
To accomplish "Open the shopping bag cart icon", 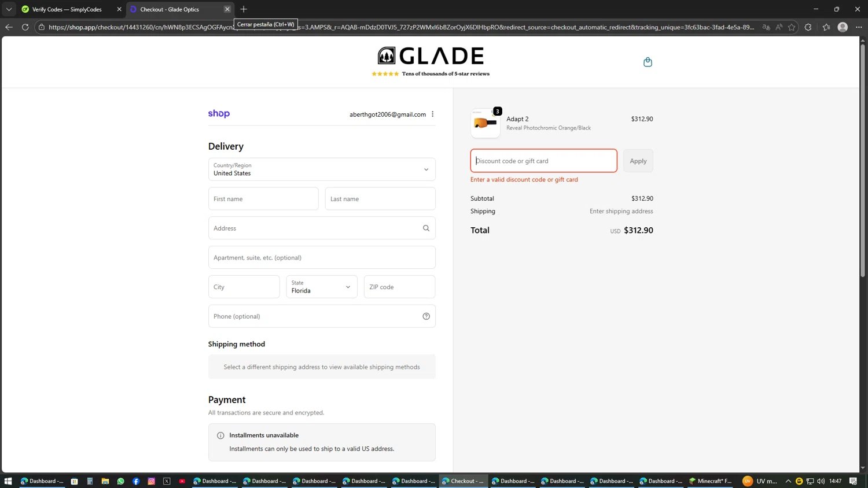I will [x=648, y=62].
